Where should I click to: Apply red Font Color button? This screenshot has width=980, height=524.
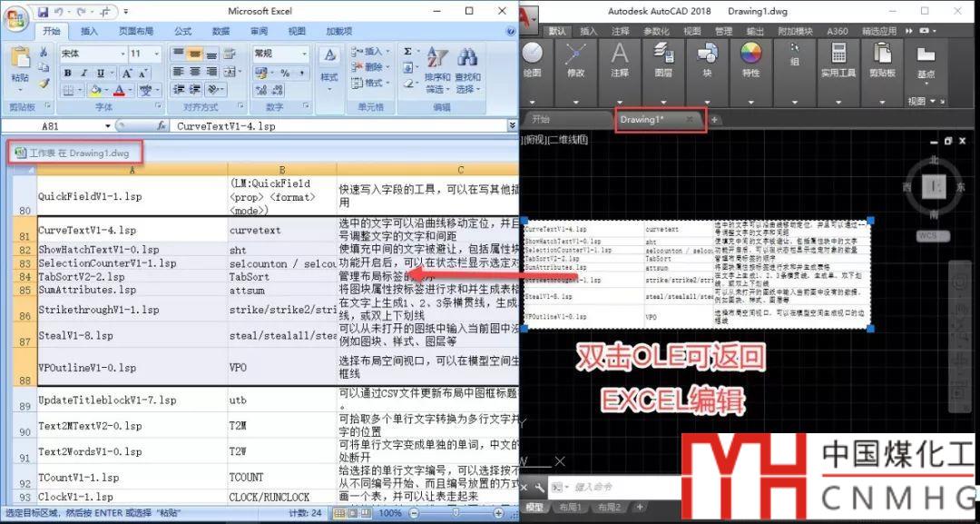coord(120,91)
